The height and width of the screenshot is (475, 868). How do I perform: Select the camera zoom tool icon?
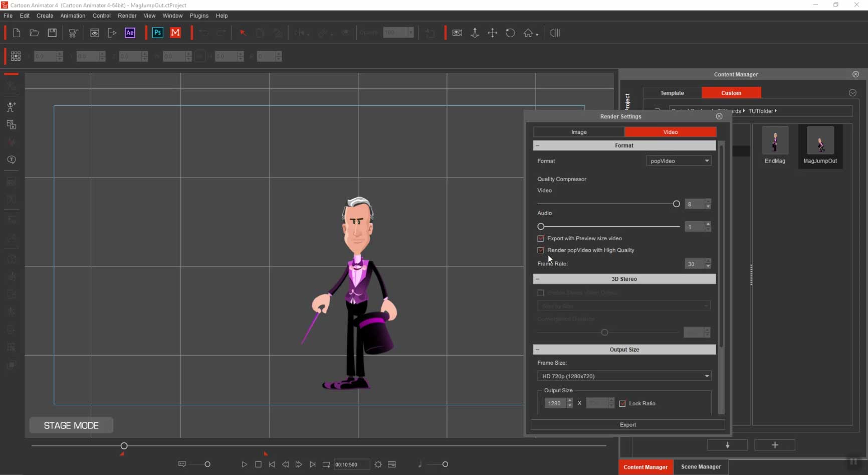(x=475, y=33)
